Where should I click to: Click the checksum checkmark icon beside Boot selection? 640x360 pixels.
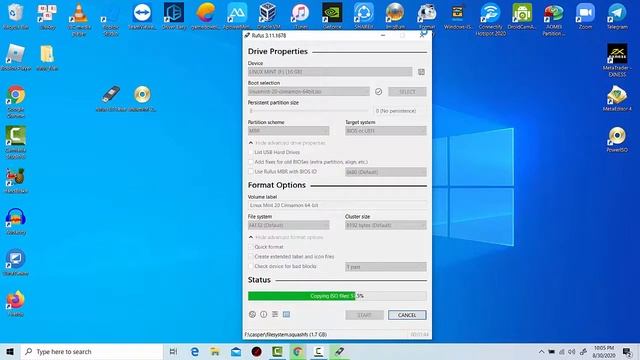(x=378, y=91)
